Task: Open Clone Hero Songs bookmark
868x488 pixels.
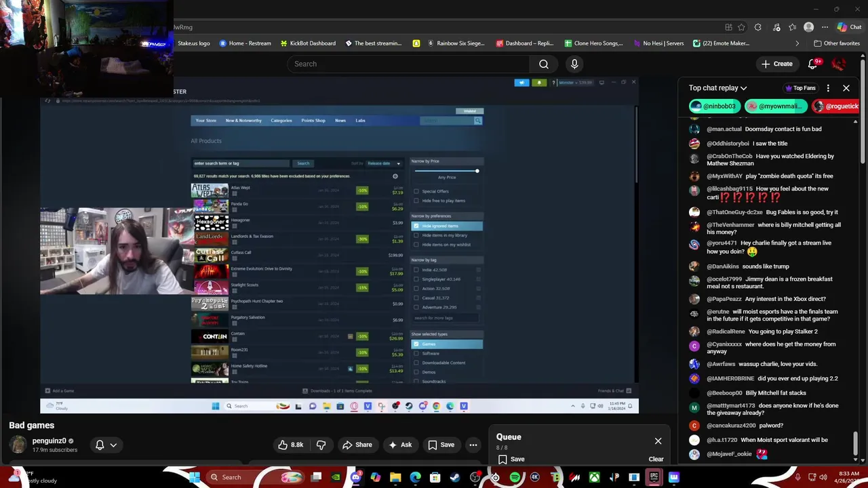Action: click(593, 43)
